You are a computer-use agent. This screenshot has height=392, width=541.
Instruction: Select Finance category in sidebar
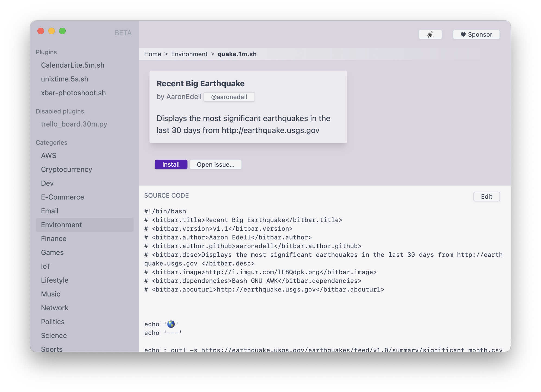(x=53, y=238)
